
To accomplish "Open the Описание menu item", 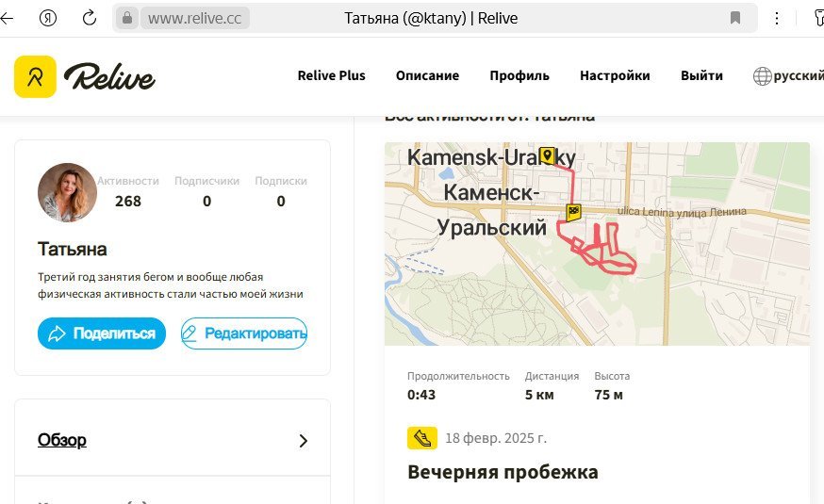I will [x=427, y=75].
